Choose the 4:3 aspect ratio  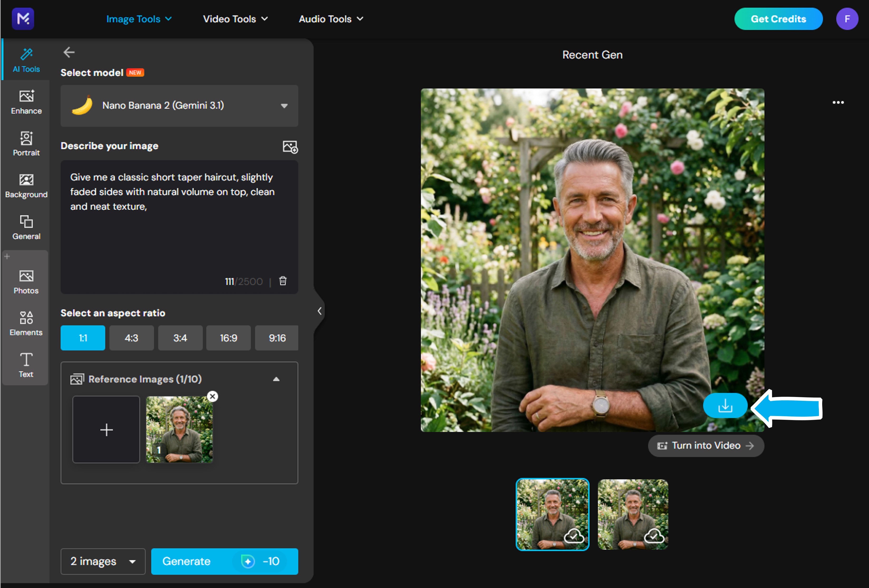tap(131, 338)
